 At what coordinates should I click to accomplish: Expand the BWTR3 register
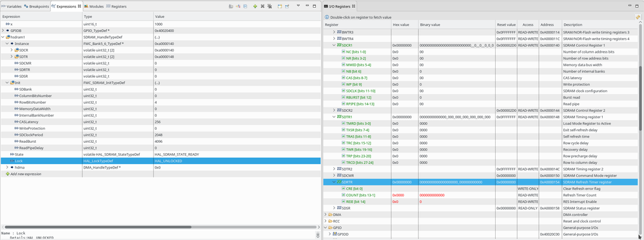click(x=334, y=32)
